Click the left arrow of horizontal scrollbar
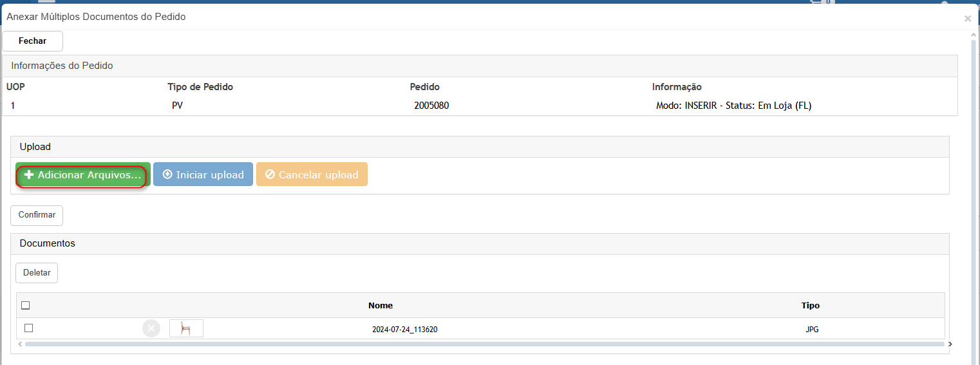This screenshot has width=980, height=365. pyautogui.click(x=20, y=344)
